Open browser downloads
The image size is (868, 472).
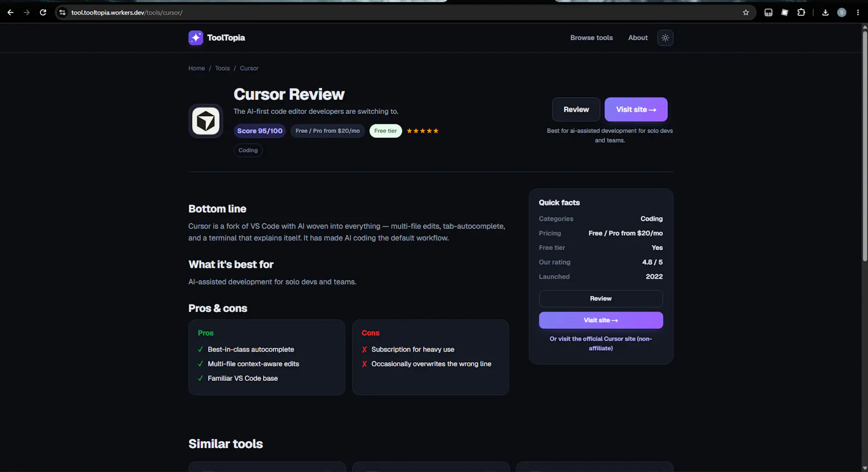(825, 12)
